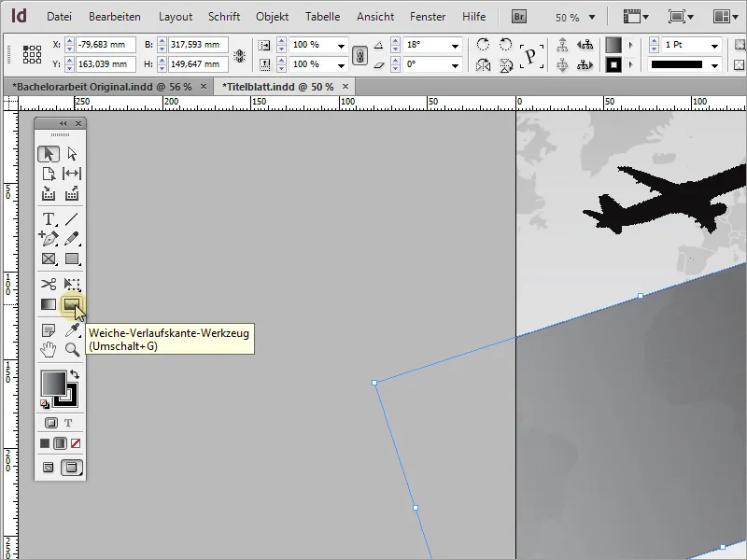Close the Titelblatt.indd tab
The width and height of the screenshot is (747, 560).
pos(345,86)
